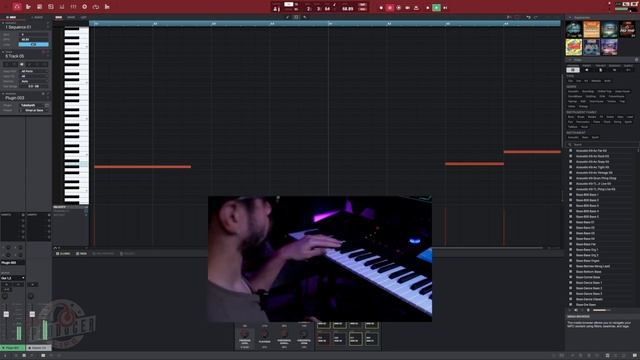This screenshot has width=640, height=360.
Task: Open the All Ports input dropdown
Action: (x=34, y=71)
